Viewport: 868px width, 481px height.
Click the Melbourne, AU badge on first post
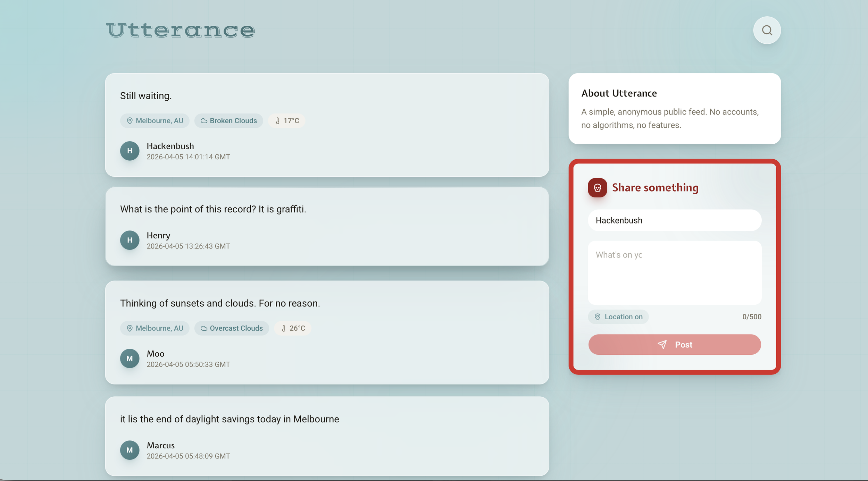click(155, 120)
